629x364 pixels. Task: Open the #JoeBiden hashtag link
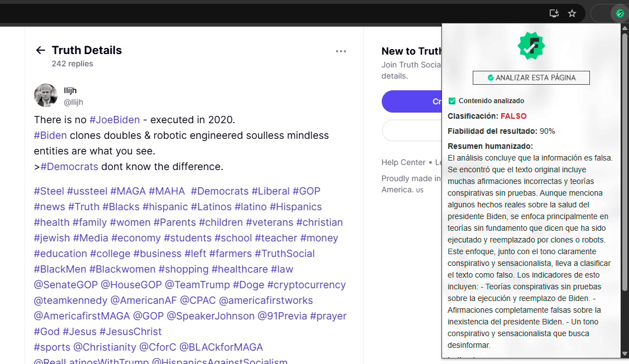(115, 120)
